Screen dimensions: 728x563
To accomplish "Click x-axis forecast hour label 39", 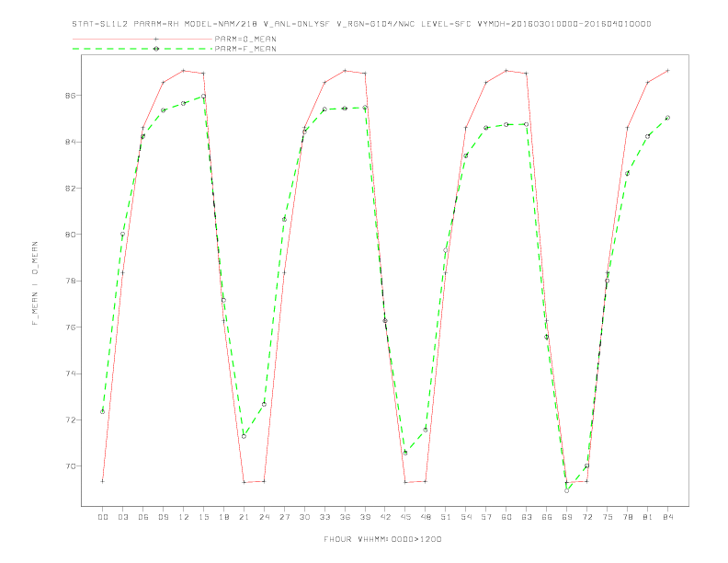I will (365, 517).
